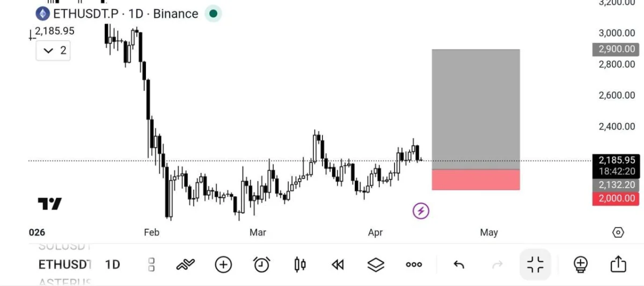Screen dimensions: 644x286
Task: Undo the last chart action
Action: click(459, 264)
